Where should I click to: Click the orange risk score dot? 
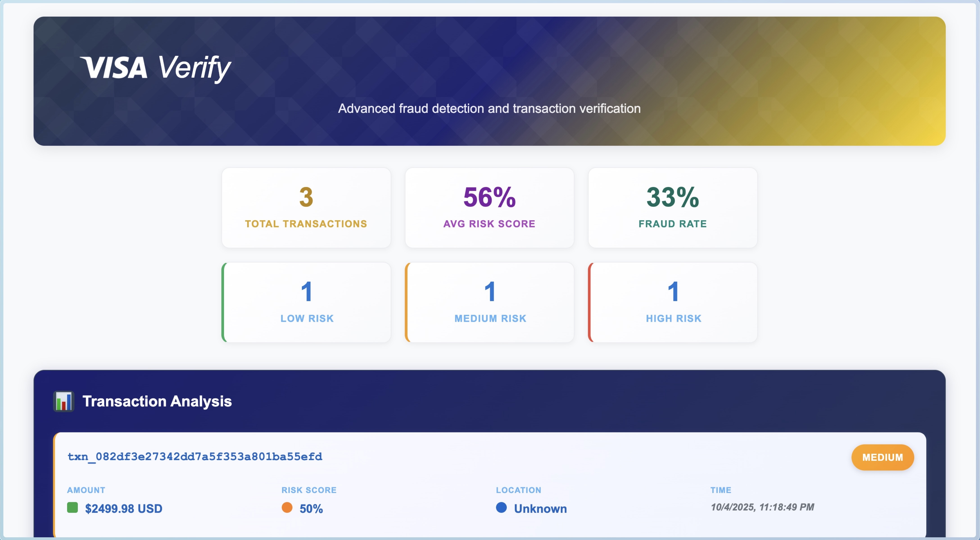tap(287, 508)
